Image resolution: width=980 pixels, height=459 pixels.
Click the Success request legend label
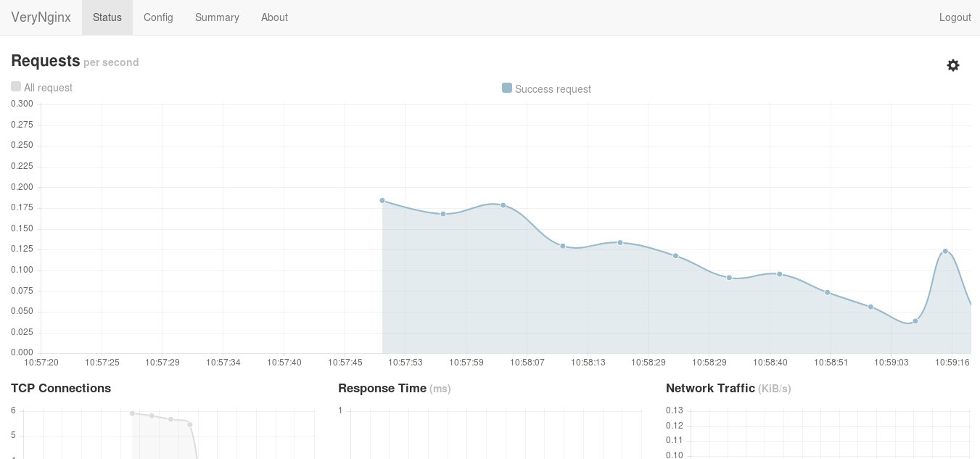click(x=553, y=89)
